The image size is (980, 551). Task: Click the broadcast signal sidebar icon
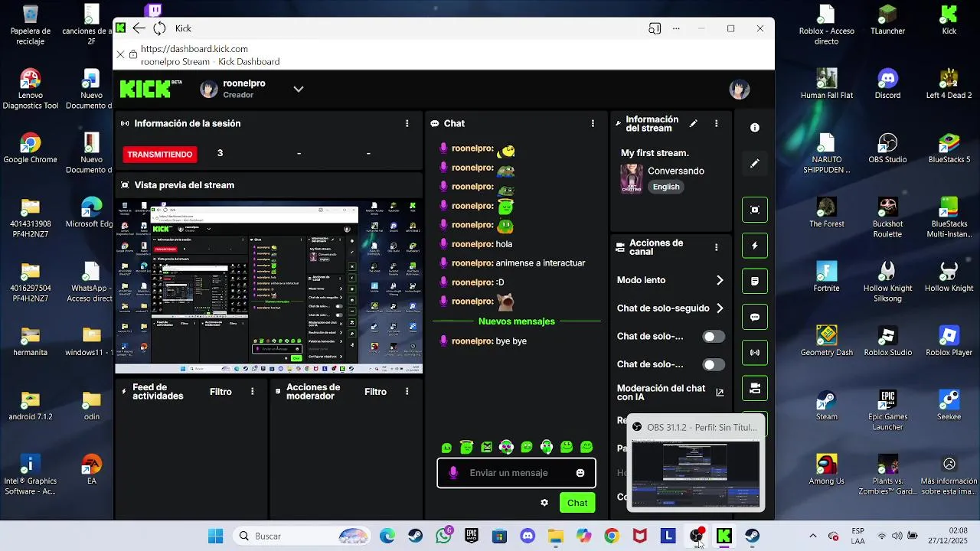click(755, 353)
